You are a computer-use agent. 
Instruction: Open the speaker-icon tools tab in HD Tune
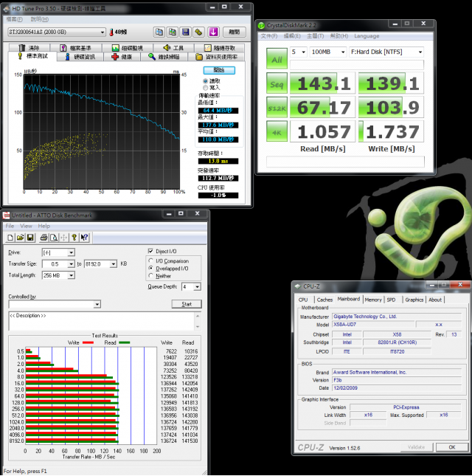173,48
